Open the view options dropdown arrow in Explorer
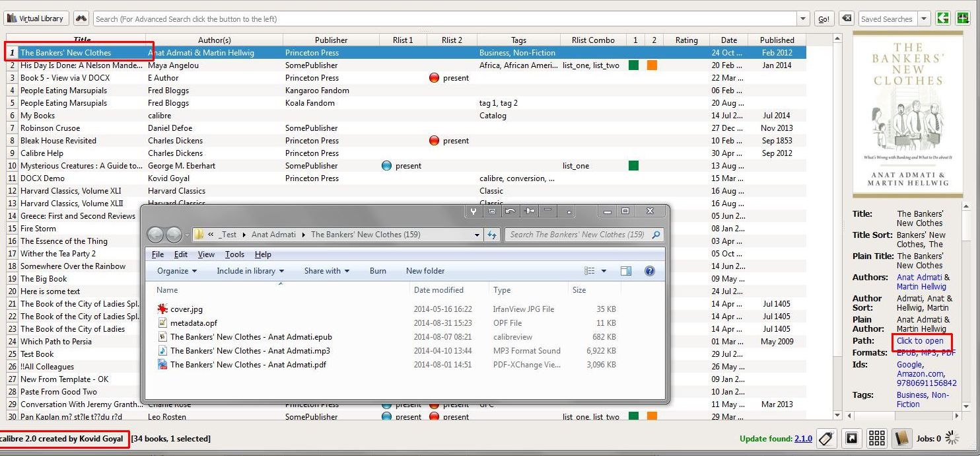 (x=604, y=271)
